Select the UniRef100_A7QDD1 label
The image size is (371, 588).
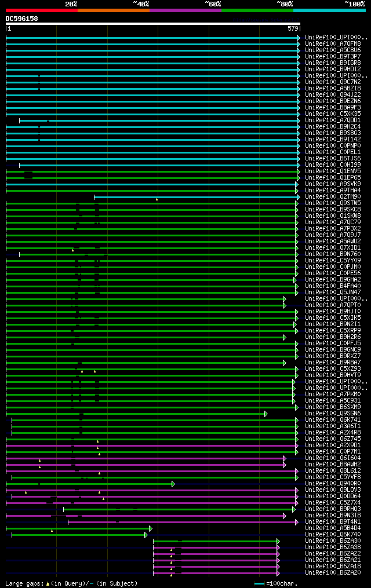coord(333,120)
